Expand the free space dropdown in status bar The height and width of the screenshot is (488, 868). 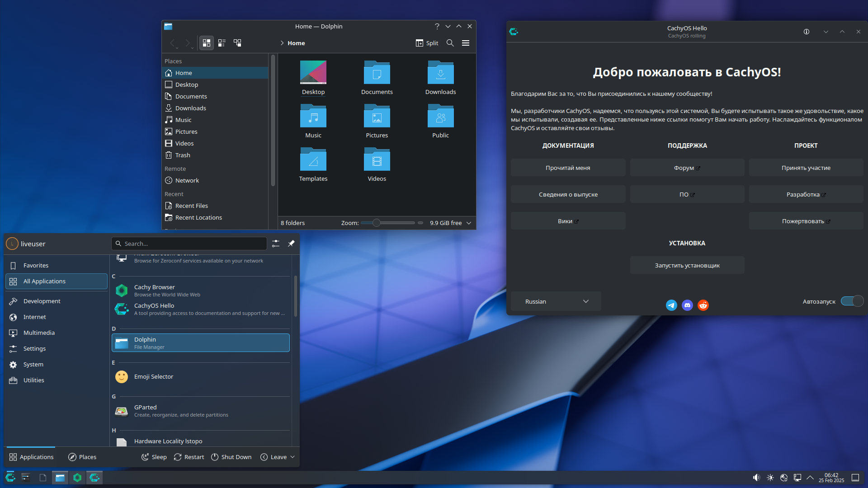click(x=469, y=223)
